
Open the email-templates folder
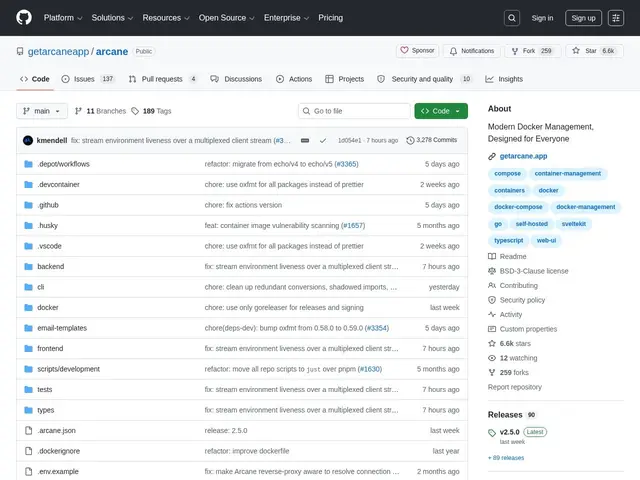coord(62,328)
